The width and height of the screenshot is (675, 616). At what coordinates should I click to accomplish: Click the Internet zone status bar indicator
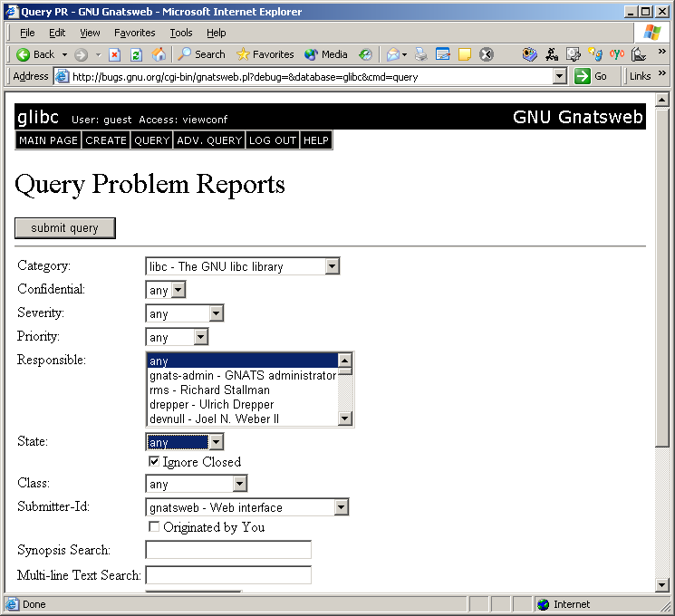[564, 604]
